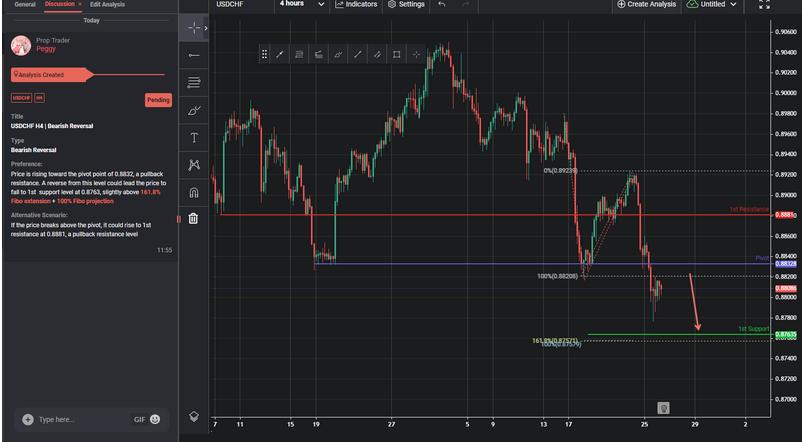Open the layers icon at sidebar bottom

tap(194, 416)
